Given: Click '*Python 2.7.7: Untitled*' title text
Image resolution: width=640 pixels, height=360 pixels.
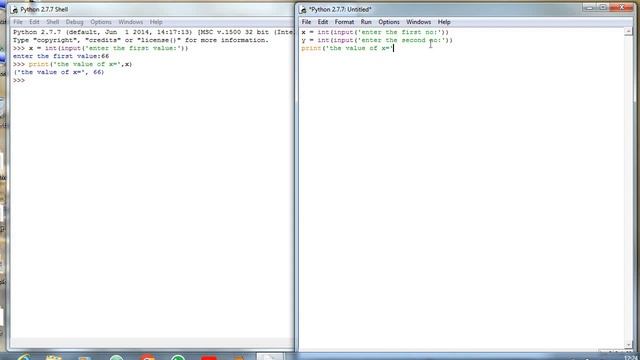Looking at the screenshot, I should click(x=340, y=9).
